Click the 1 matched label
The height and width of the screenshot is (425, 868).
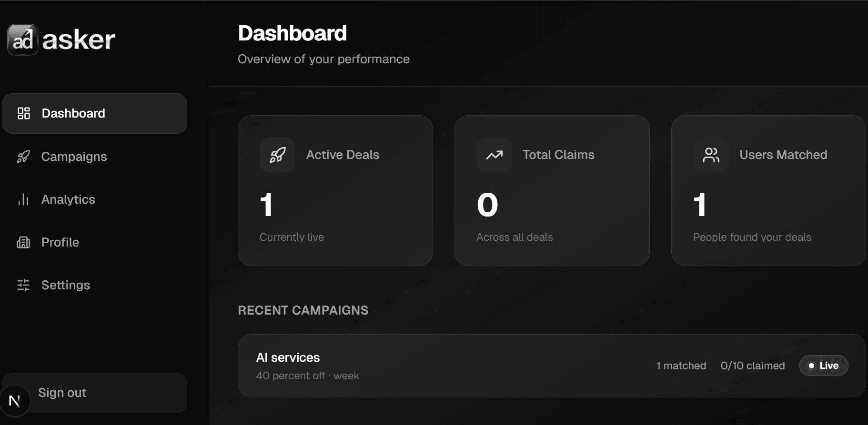click(x=681, y=365)
